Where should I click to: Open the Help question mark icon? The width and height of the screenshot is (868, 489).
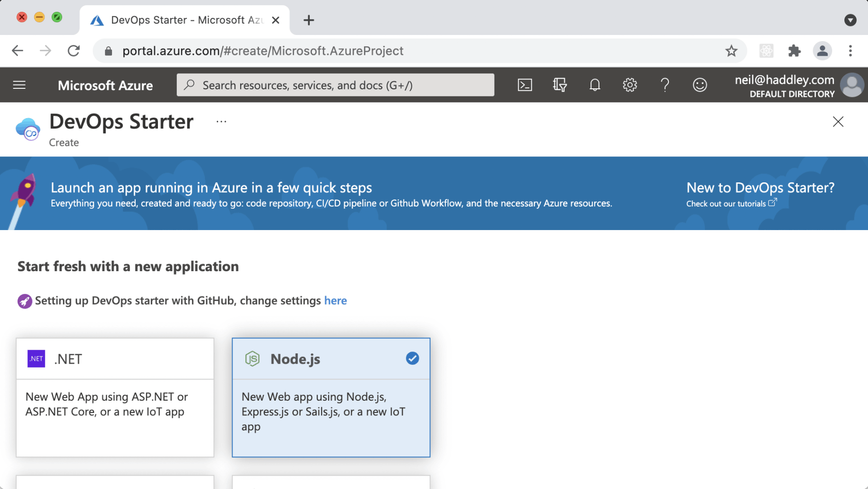pos(665,85)
